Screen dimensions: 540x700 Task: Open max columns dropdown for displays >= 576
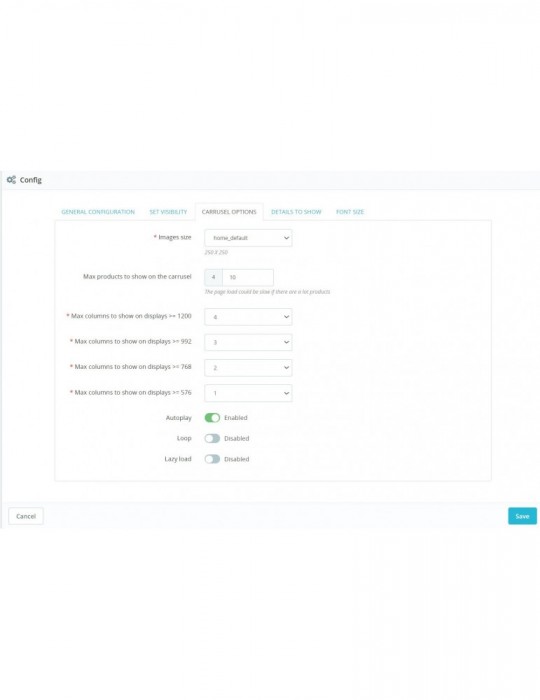click(248, 393)
